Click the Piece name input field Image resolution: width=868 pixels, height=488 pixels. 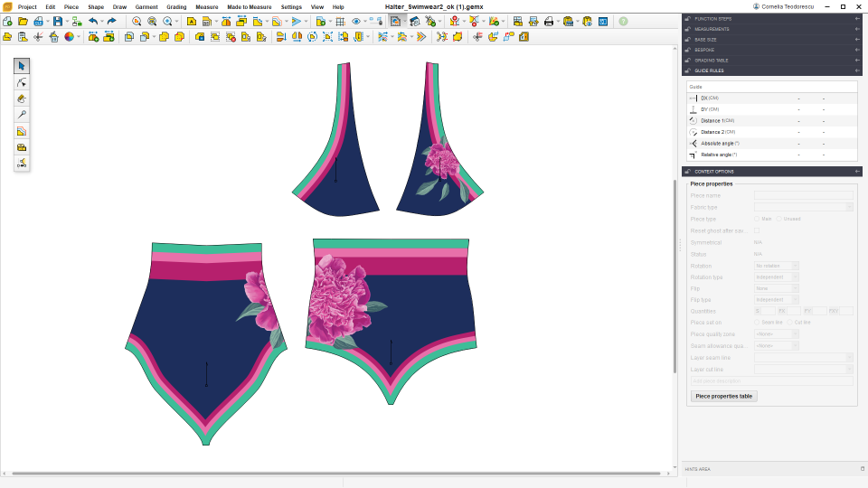[804, 195]
